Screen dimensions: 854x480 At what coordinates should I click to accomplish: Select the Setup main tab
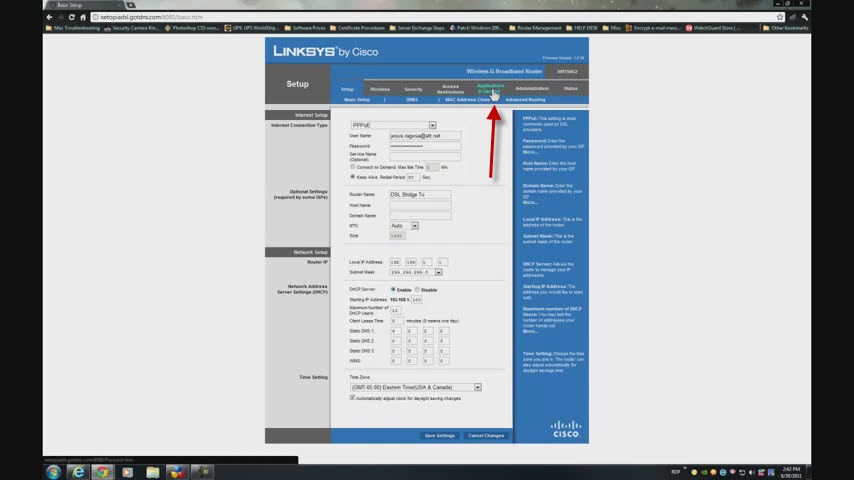pos(347,89)
